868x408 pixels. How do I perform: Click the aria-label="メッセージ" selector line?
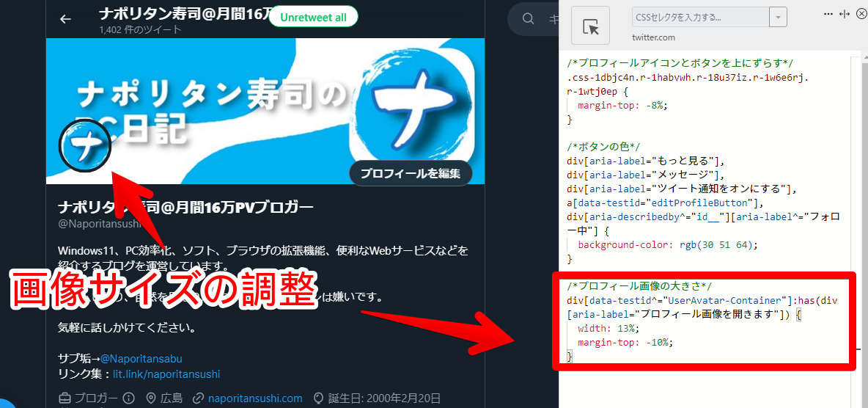click(x=646, y=175)
